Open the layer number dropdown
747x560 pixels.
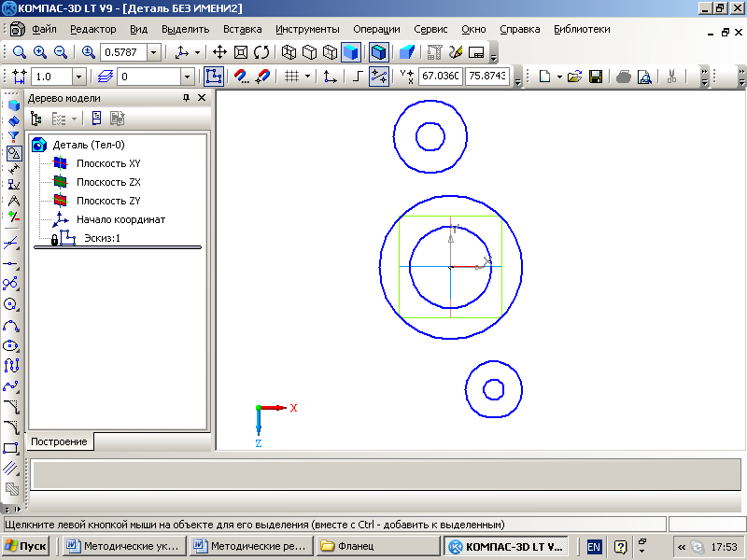(x=187, y=77)
